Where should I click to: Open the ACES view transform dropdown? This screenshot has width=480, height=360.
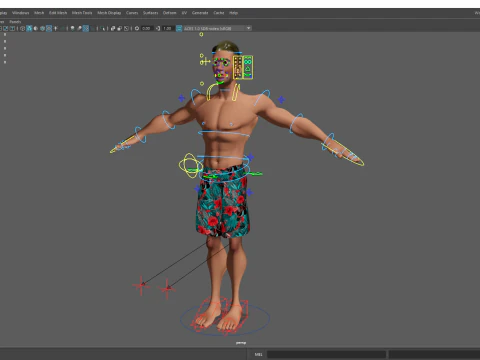click(217, 28)
